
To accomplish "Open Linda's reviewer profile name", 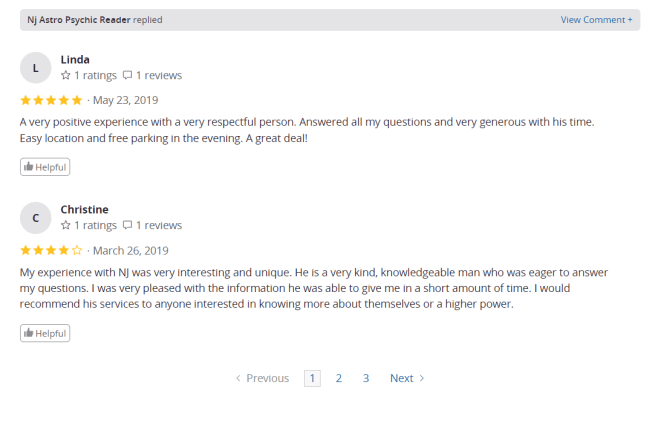I will click(75, 59).
